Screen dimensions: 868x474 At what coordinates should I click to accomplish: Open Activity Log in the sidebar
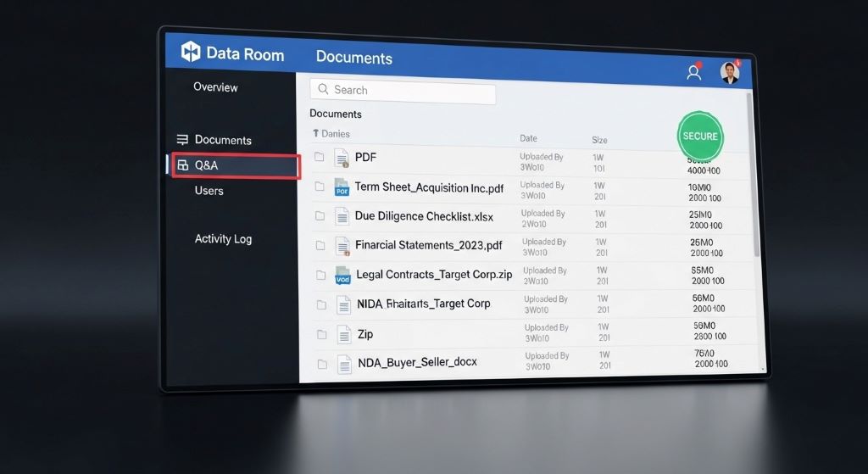coord(223,238)
